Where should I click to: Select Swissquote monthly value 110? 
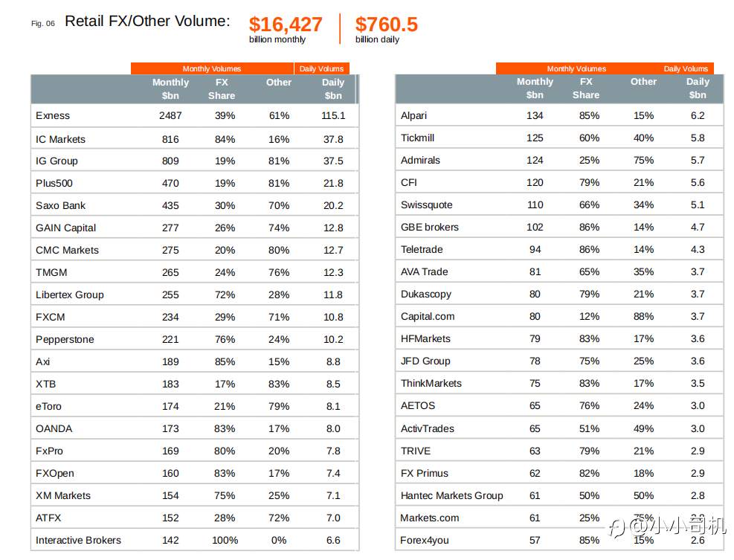[535, 205]
